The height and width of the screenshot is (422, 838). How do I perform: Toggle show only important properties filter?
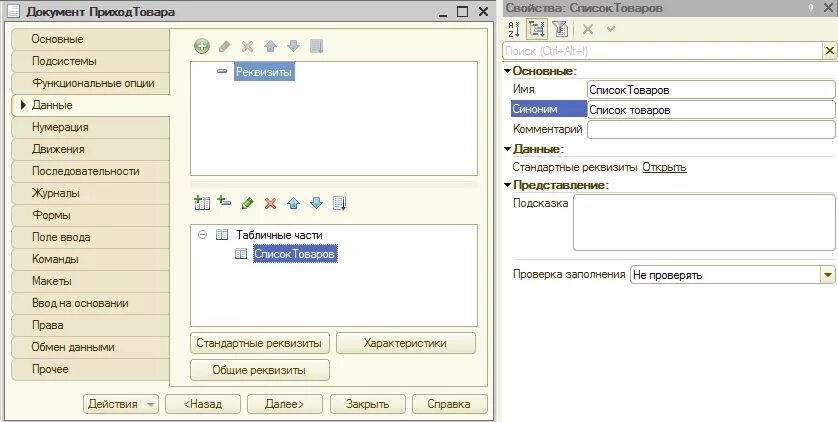561,29
